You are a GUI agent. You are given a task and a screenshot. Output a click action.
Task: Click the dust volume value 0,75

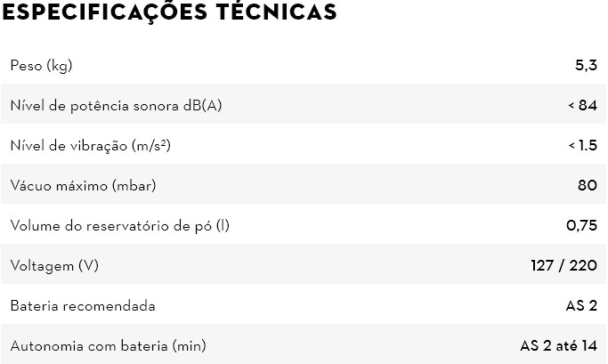pos(581,225)
